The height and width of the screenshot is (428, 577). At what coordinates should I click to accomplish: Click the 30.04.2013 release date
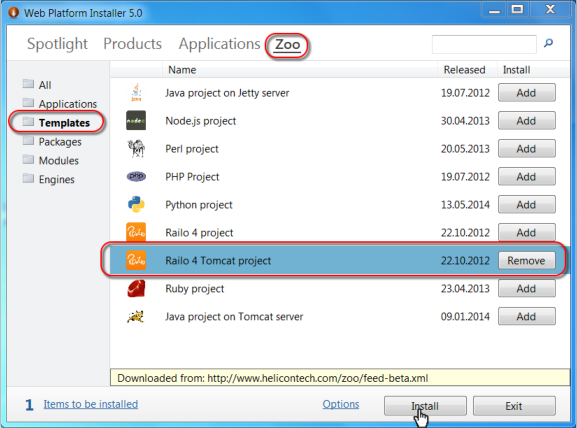[465, 121]
